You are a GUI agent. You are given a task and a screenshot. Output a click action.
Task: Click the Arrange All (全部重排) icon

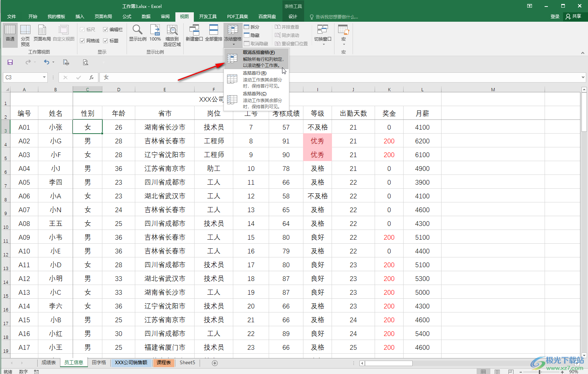pos(213,33)
